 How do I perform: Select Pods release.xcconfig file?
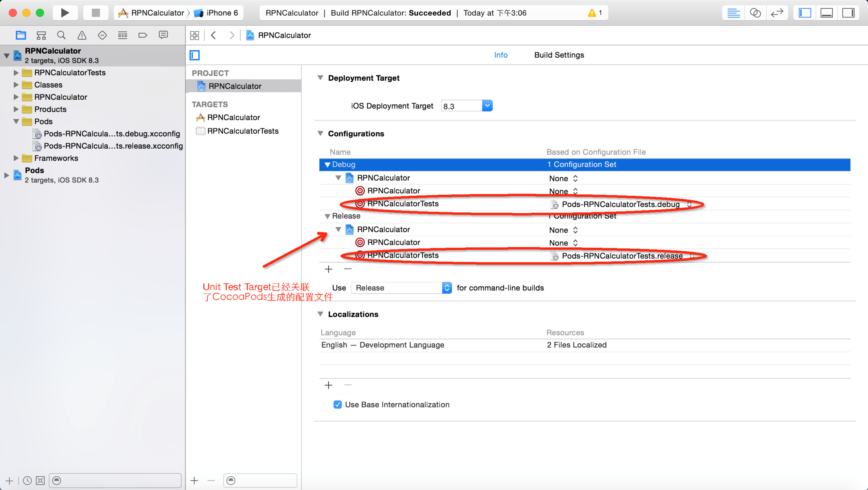[x=107, y=146]
